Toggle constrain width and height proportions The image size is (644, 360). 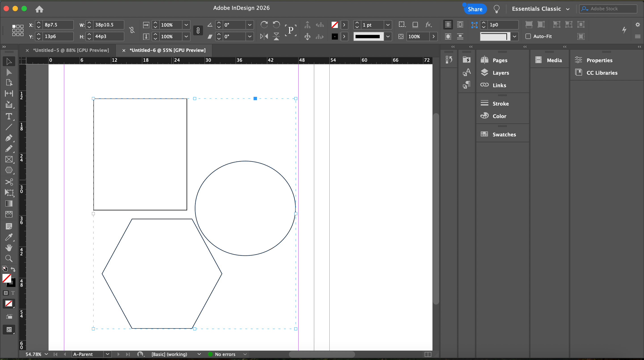tap(132, 30)
